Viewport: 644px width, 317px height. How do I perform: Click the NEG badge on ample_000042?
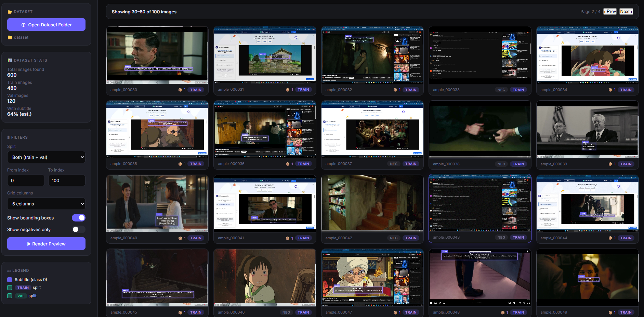coord(394,238)
